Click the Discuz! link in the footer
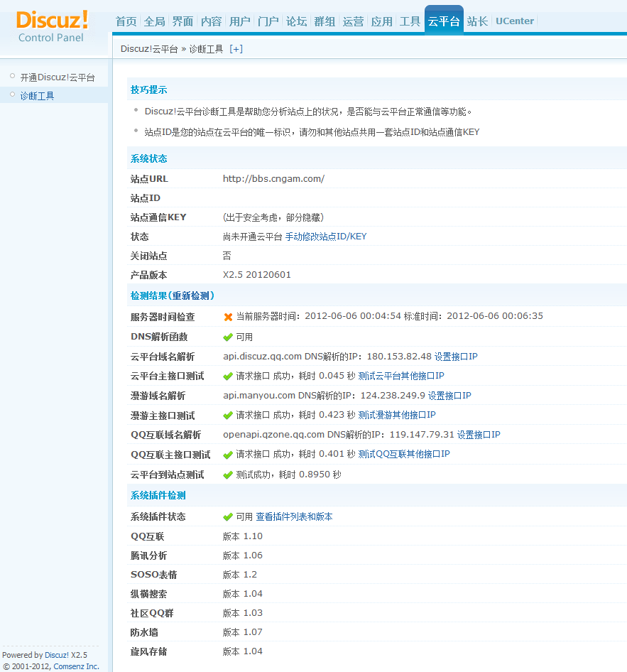The width and height of the screenshot is (627, 672). (x=57, y=655)
